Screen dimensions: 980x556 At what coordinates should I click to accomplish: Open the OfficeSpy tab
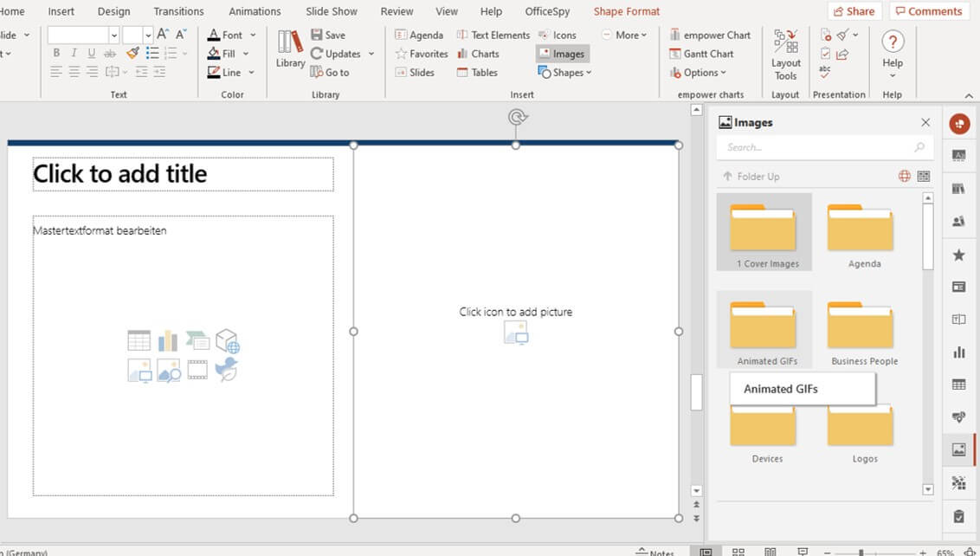click(547, 11)
